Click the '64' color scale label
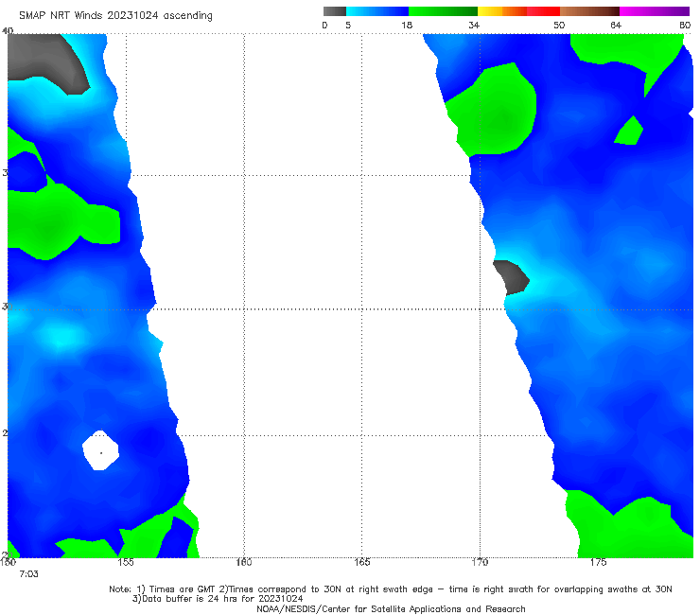The height and width of the screenshot is (615, 700). [616, 25]
